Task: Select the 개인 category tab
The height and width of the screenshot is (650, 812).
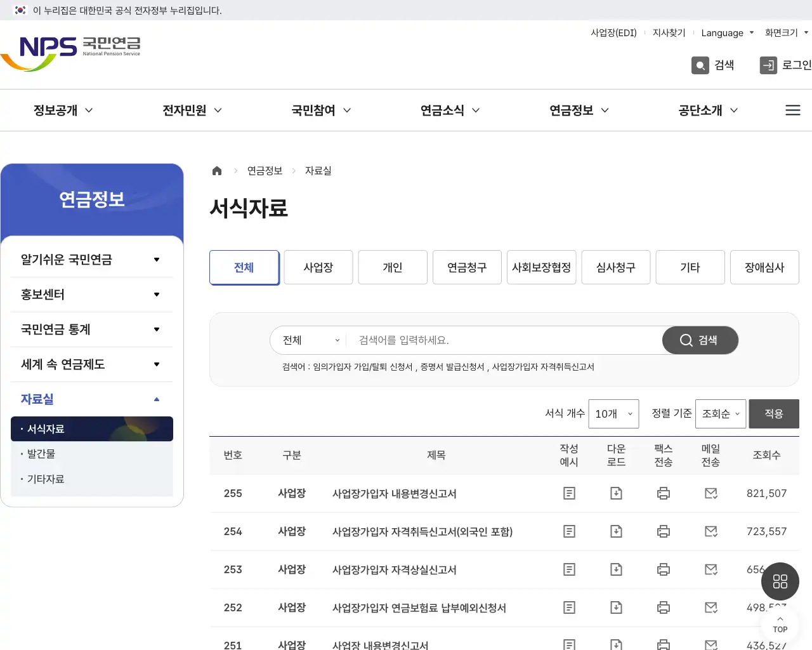Action: pyautogui.click(x=393, y=267)
